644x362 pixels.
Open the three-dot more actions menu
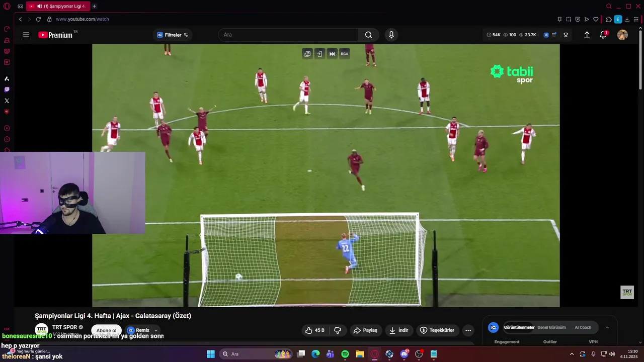[x=468, y=330]
